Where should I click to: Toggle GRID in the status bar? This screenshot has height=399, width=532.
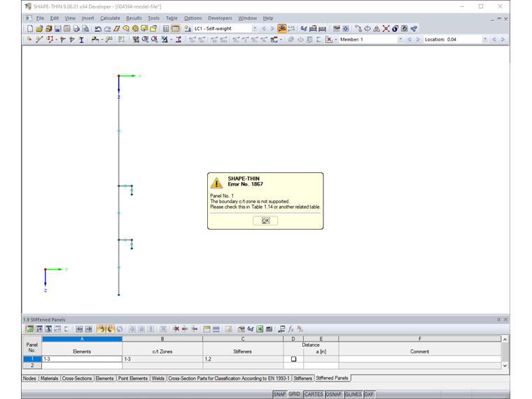click(294, 394)
